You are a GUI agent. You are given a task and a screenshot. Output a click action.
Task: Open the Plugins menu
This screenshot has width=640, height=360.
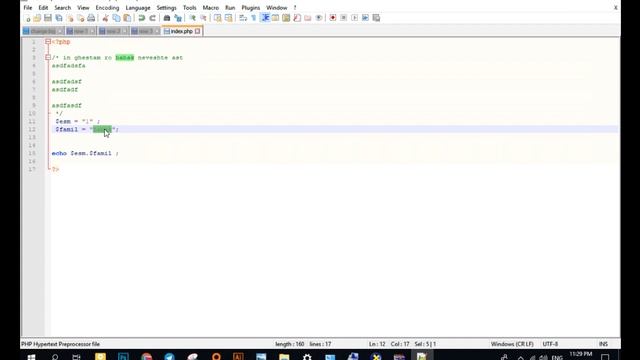click(251, 8)
